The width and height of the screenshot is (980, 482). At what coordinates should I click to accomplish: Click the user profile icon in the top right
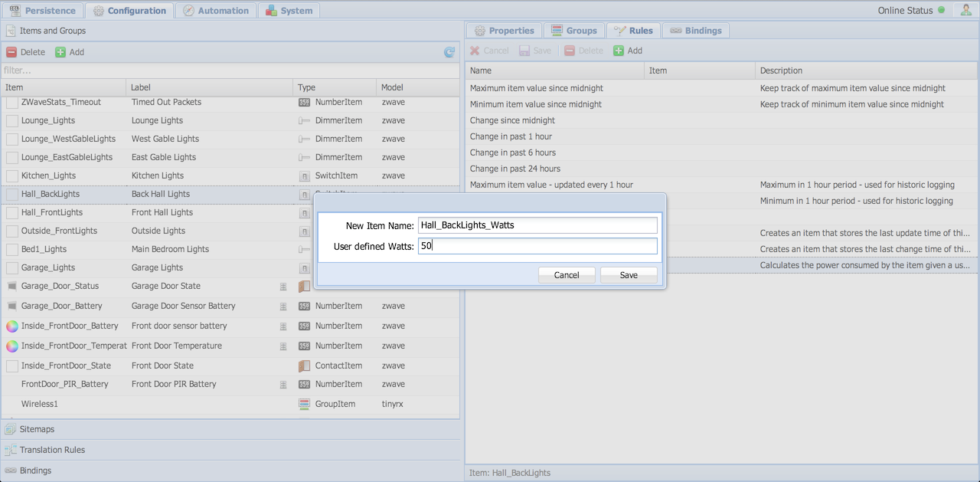tap(965, 11)
